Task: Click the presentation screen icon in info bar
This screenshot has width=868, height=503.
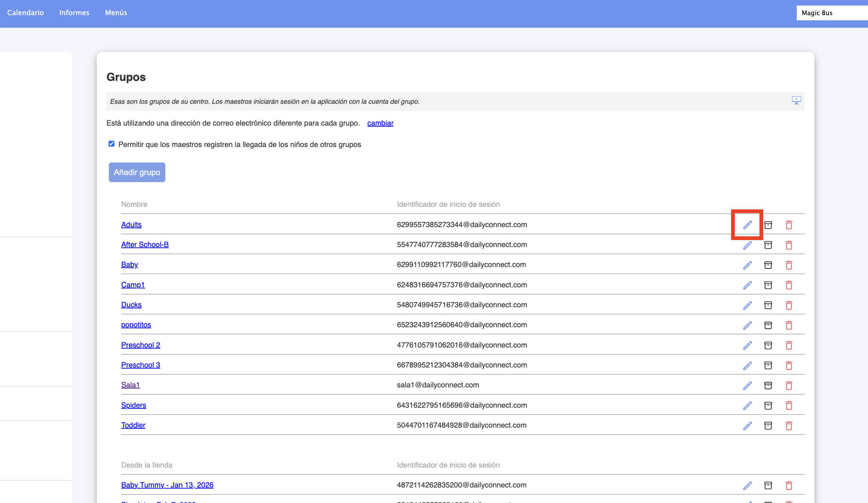Action: coord(796,100)
